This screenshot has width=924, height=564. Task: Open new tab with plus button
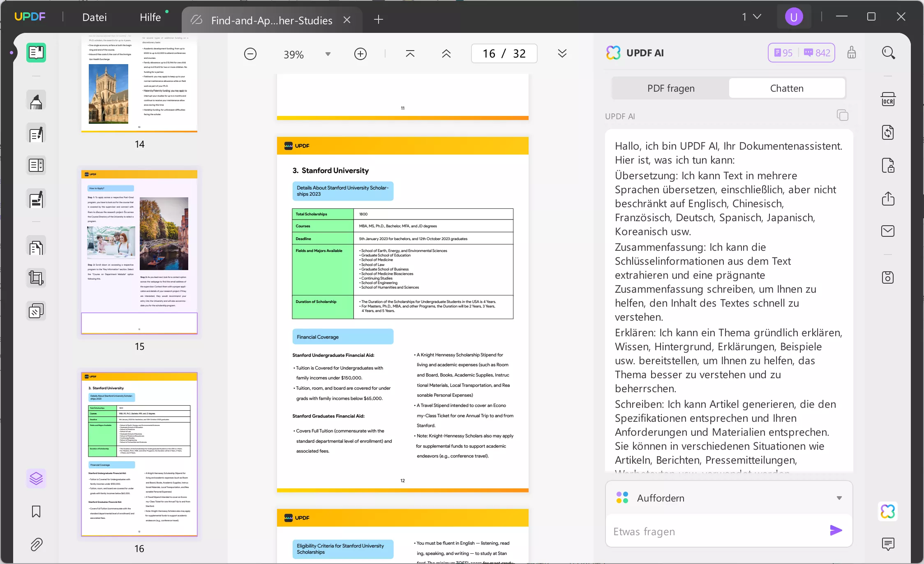(x=378, y=19)
